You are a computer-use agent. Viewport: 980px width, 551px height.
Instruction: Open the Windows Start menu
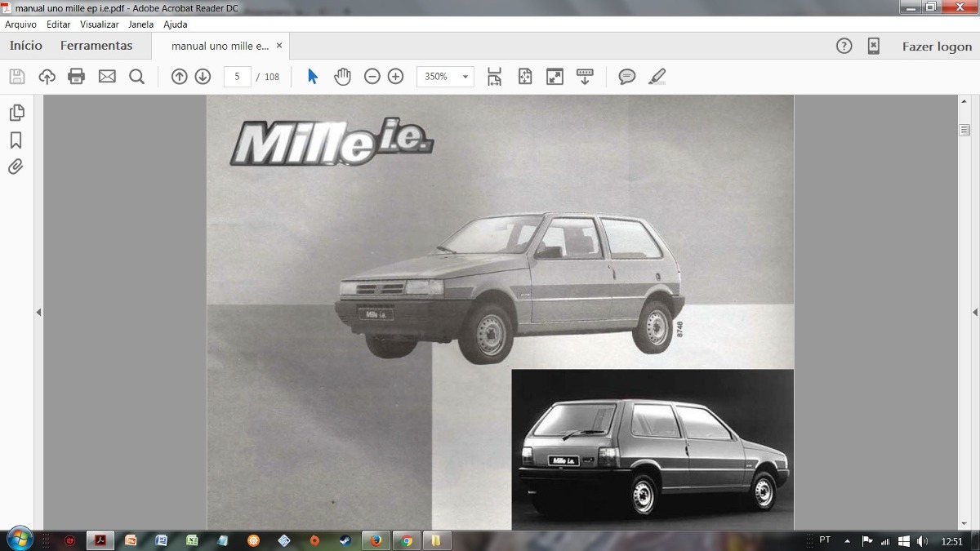pyautogui.click(x=18, y=540)
